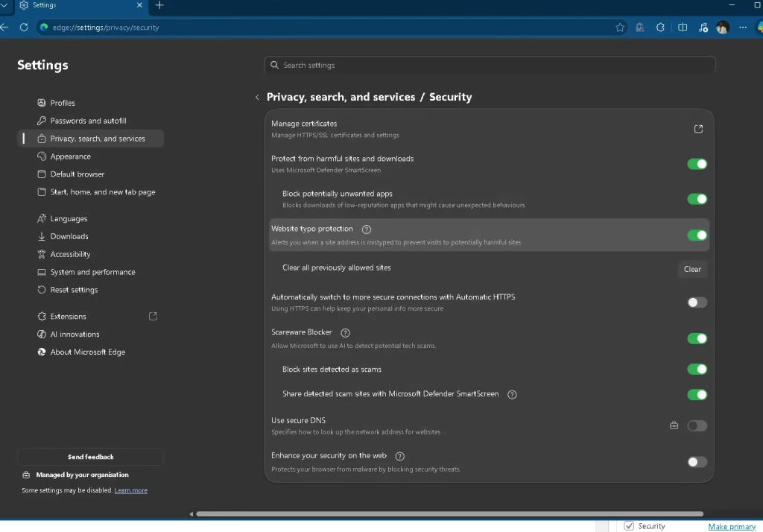Turn off Block sites detected as scams
763x532 pixels.
(697, 370)
